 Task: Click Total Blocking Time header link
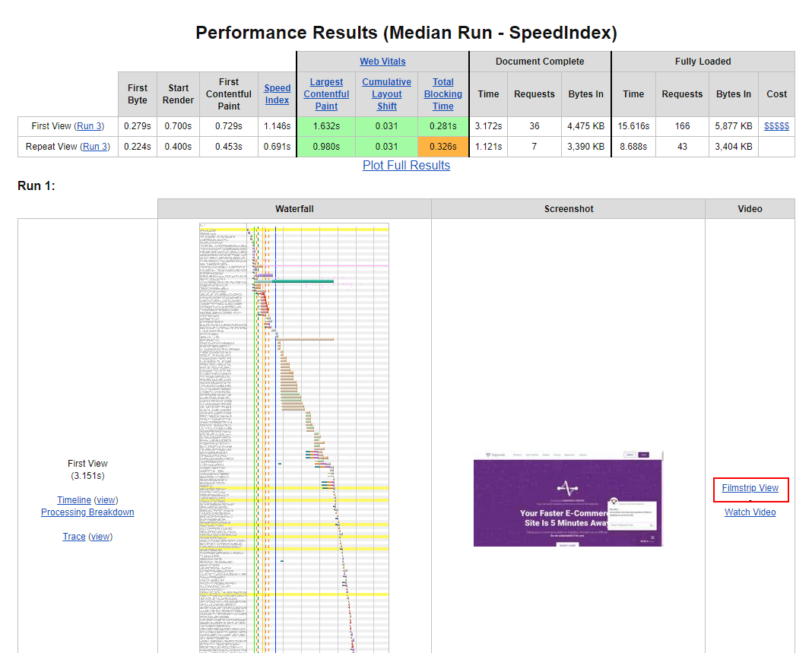pos(442,94)
